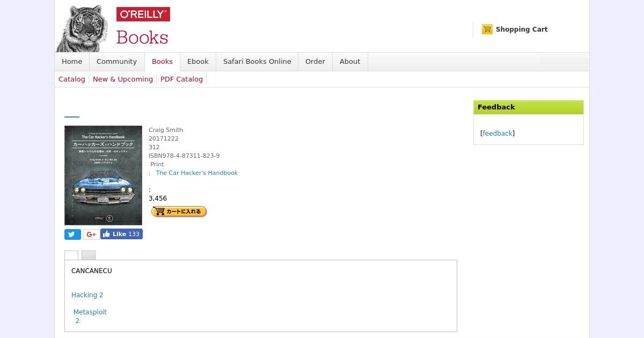The height and width of the screenshot is (338, 644).
Task: Click the red O'Reilly brand logo
Action: coord(143,14)
